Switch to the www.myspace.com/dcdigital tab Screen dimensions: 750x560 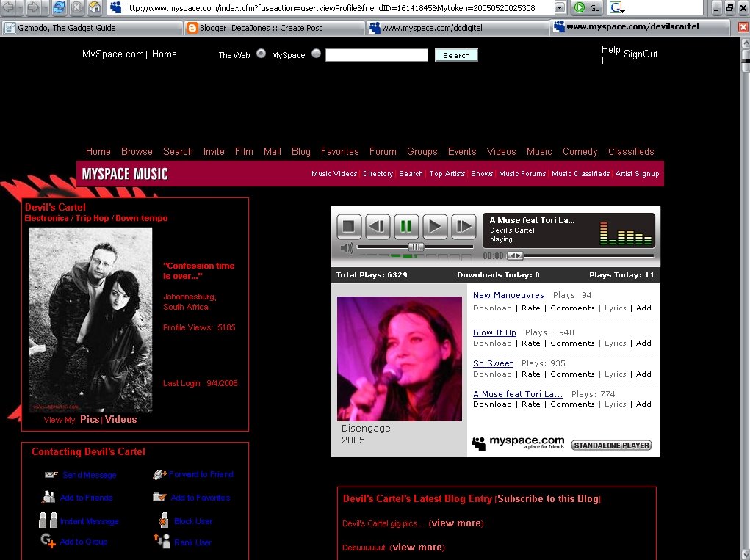coord(457,28)
